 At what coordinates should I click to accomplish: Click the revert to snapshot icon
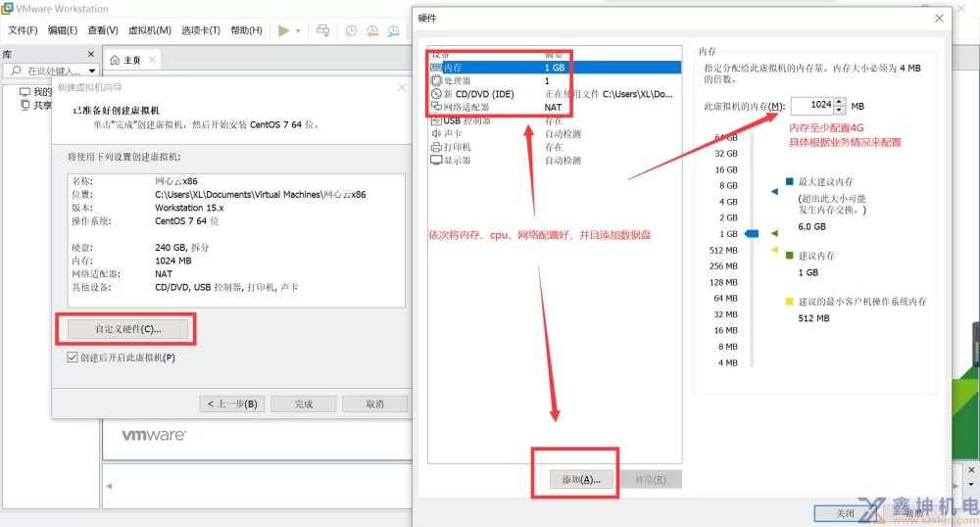tap(372, 30)
